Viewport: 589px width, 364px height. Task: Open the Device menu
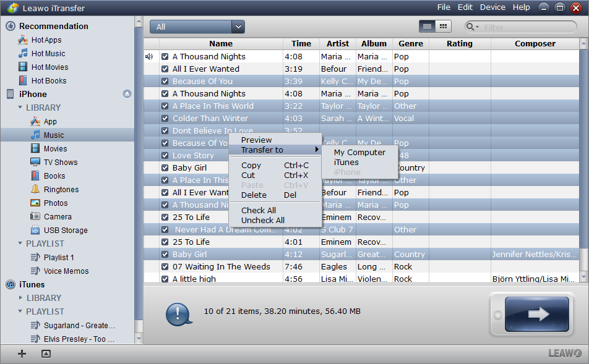pos(492,7)
